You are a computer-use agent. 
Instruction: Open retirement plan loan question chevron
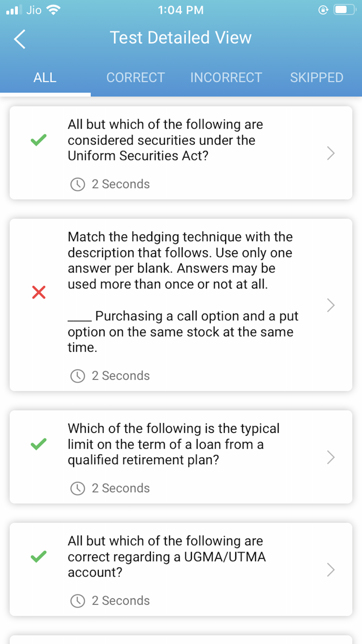[x=331, y=457]
